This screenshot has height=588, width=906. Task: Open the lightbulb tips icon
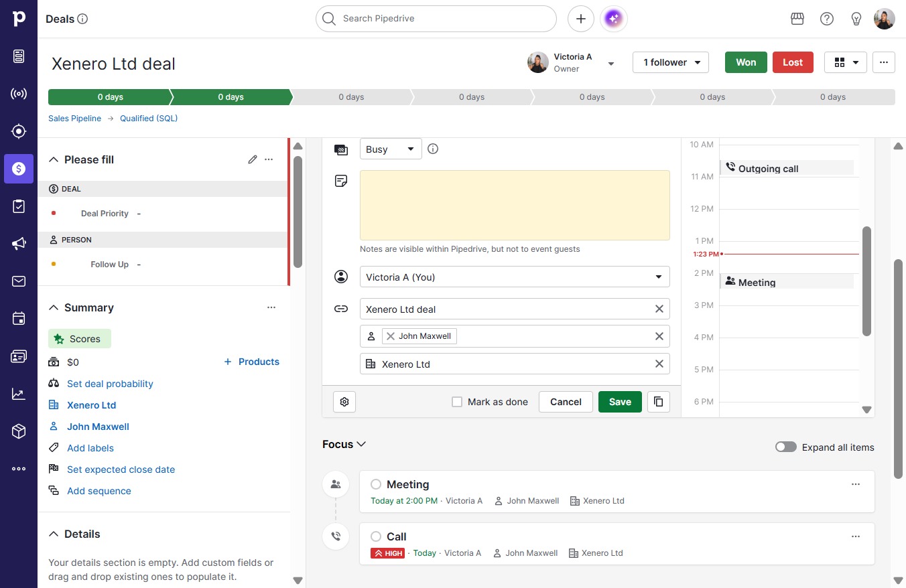[856, 19]
